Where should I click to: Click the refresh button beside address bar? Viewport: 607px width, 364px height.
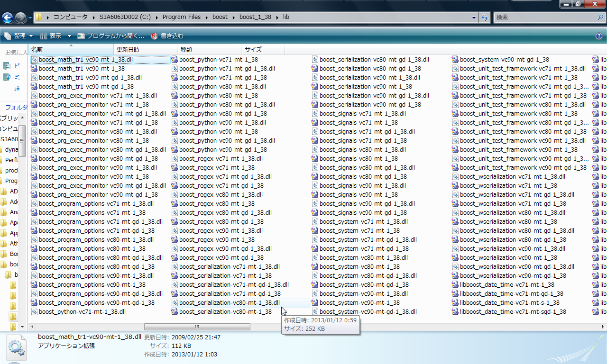485,18
